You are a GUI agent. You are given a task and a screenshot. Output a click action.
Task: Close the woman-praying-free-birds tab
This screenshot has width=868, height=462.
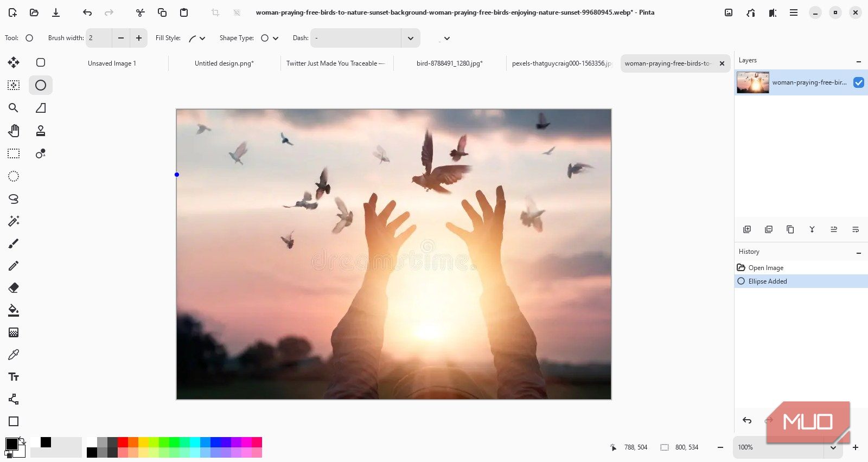pos(722,63)
